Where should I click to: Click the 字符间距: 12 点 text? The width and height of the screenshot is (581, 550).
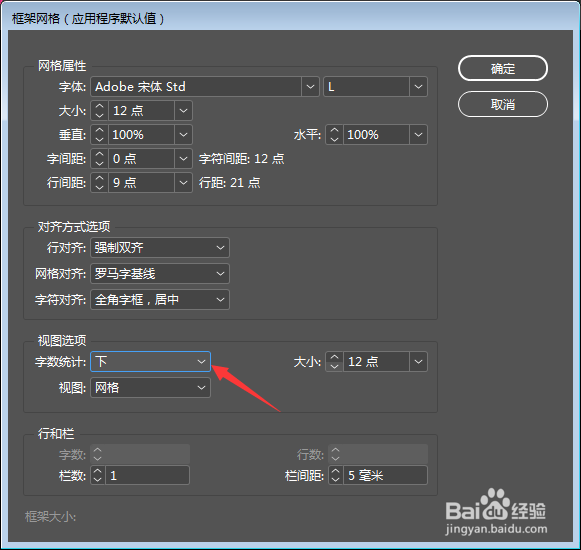(242, 159)
